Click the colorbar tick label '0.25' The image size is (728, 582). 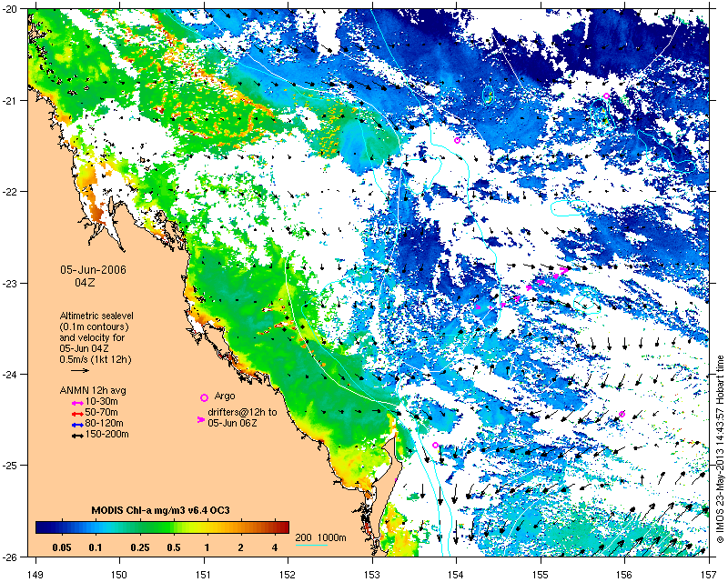click(140, 547)
